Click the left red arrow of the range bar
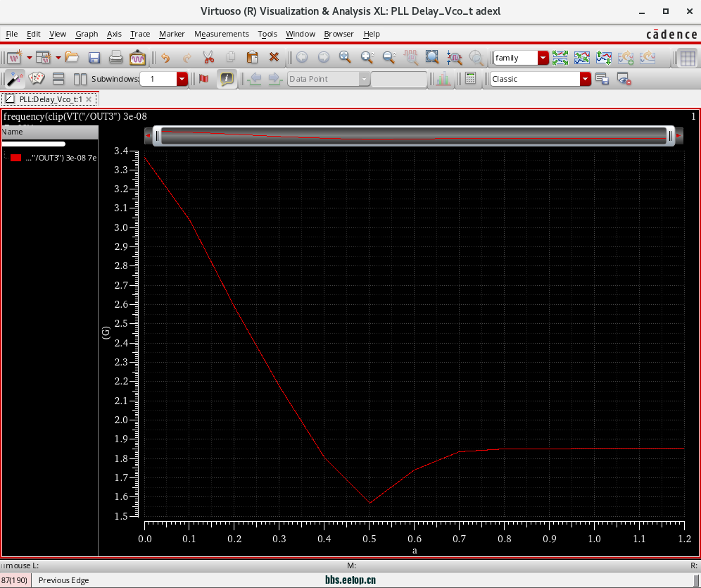The width and height of the screenshot is (701, 588). tap(148, 135)
